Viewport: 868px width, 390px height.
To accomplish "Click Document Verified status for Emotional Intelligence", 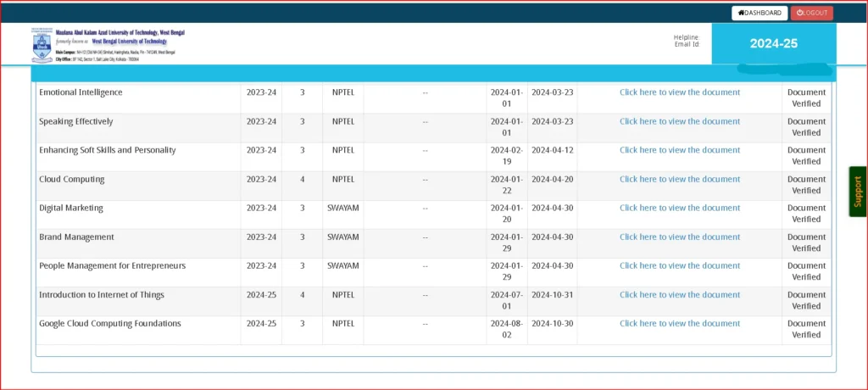I will pos(807,98).
